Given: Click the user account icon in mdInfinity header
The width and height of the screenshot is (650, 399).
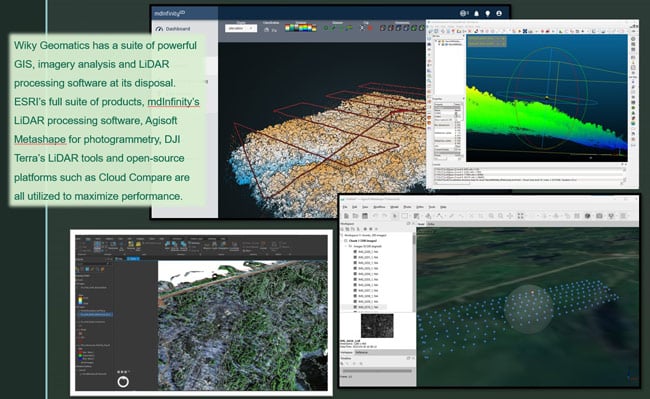Looking at the screenshot, I should tap(499, 13).
